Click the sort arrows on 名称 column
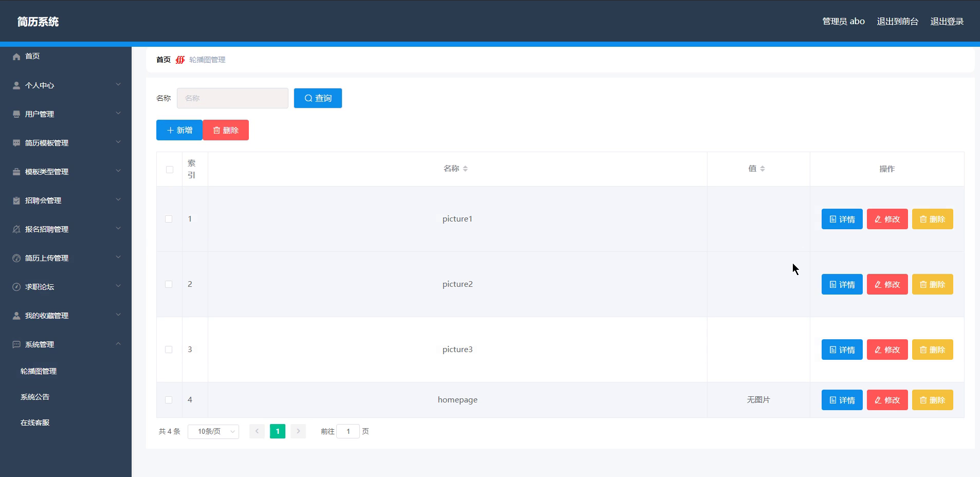This screenshot has width=980, height=477. [465, 169]
